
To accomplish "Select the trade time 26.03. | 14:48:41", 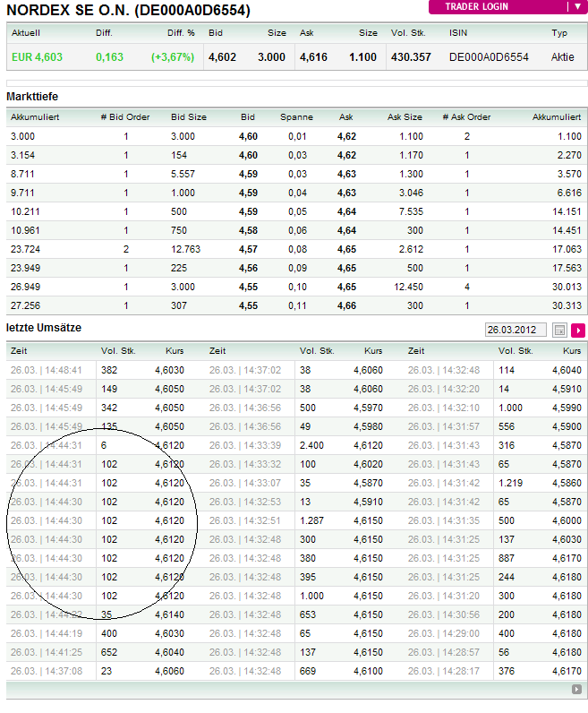I will click(x=47, y=371).
